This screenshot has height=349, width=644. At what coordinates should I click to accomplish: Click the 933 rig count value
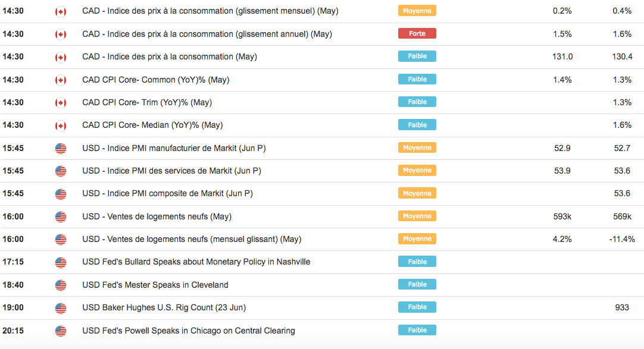[x=622, y=307]
